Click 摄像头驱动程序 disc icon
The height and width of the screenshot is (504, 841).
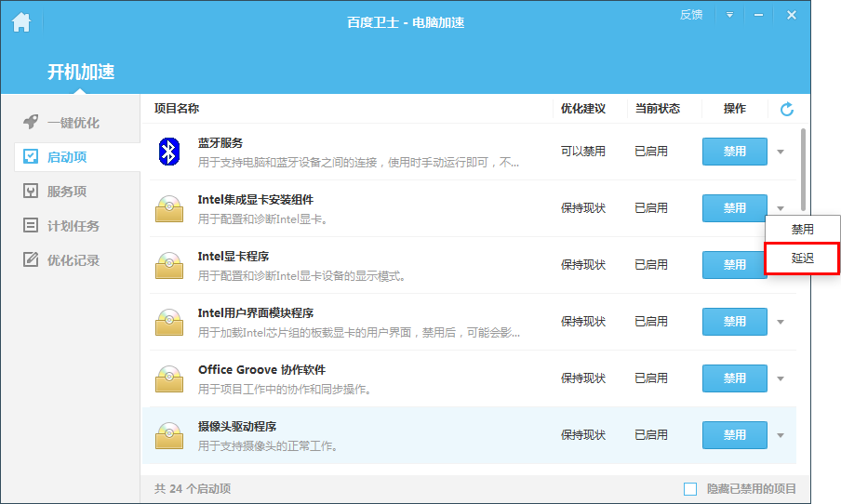tap(169, 435)
